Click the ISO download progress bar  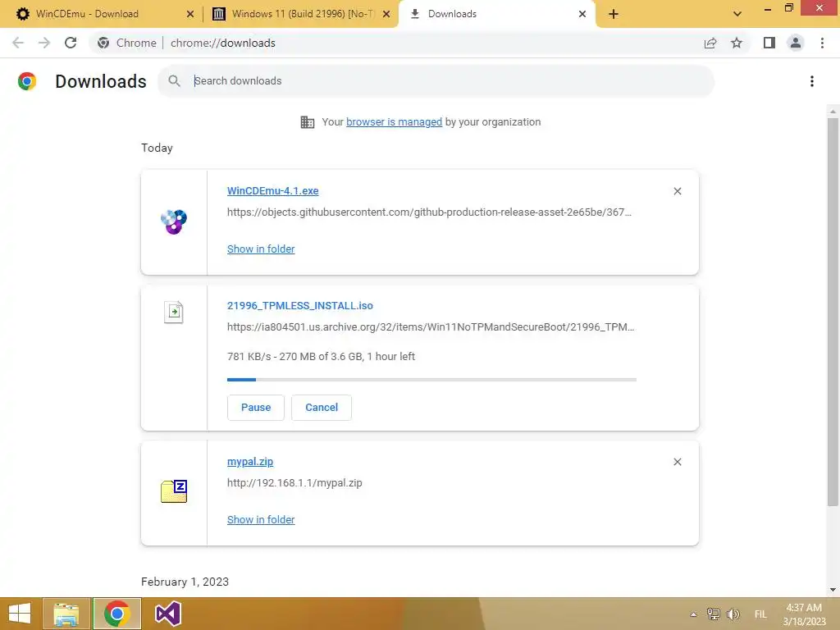431,380
